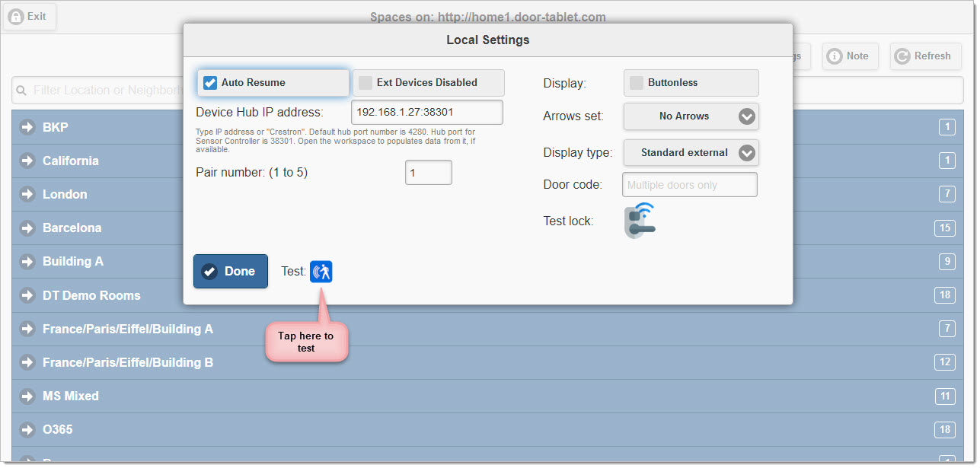Expand the DT Demo Rooms location
Viewport: 980px width, 468px height.
pos(91,295)
